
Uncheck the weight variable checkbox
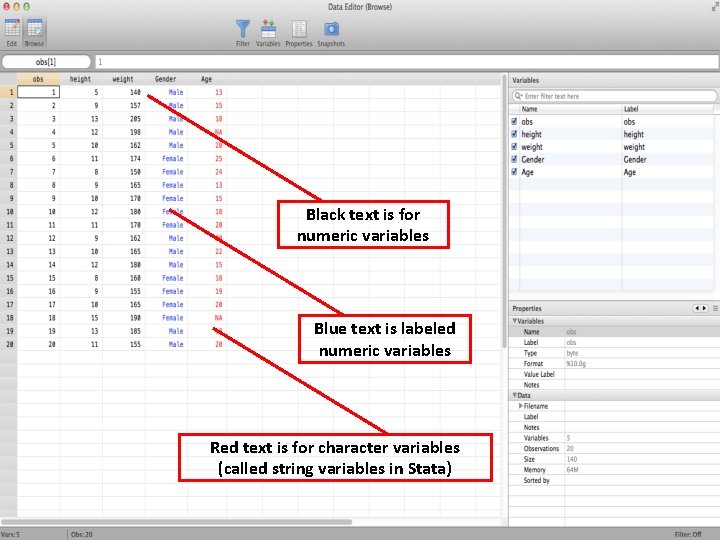point(514,146)
